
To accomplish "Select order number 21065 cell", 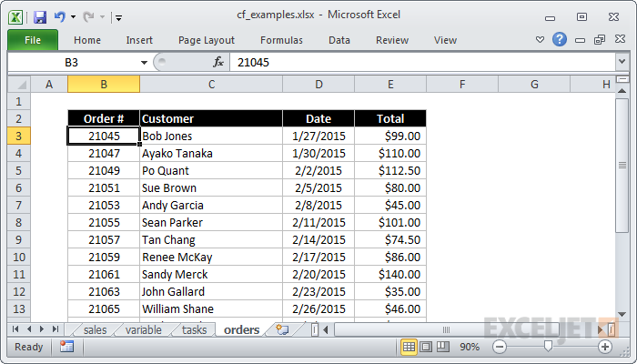I will (104, 308).
